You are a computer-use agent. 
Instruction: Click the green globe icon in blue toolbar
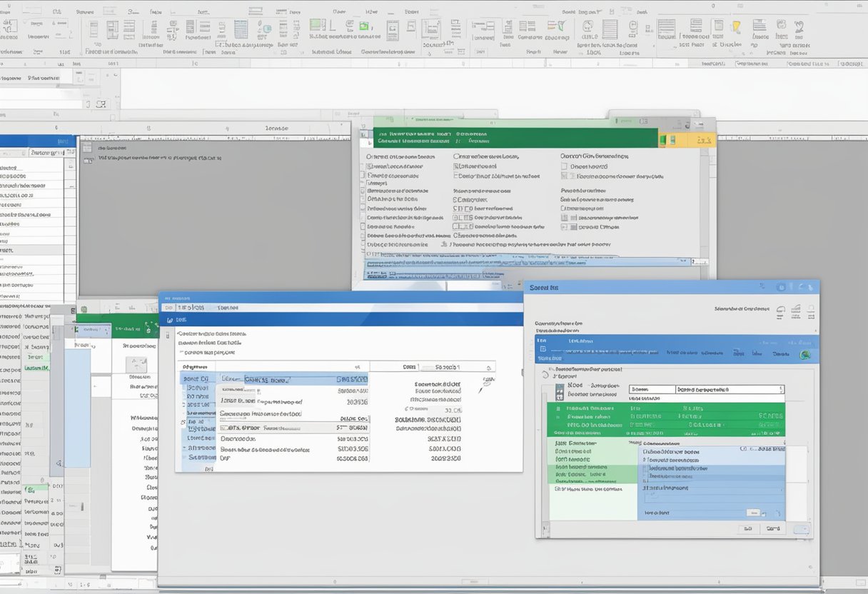pos(805,355)
